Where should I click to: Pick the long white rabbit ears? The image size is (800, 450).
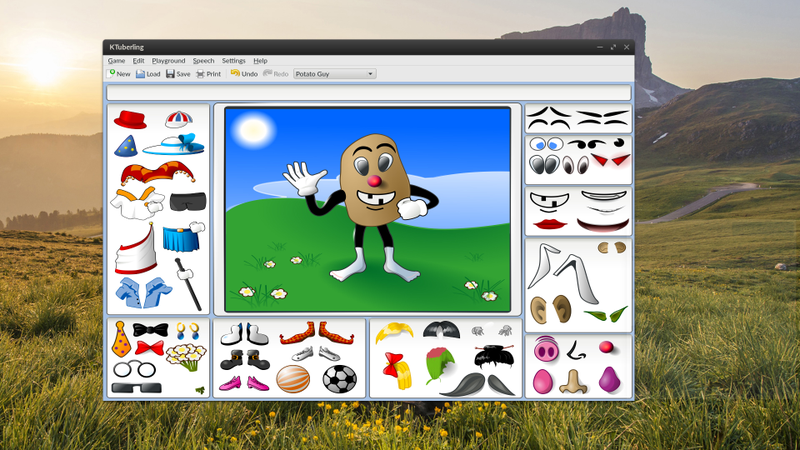click(x=563, y=273)
